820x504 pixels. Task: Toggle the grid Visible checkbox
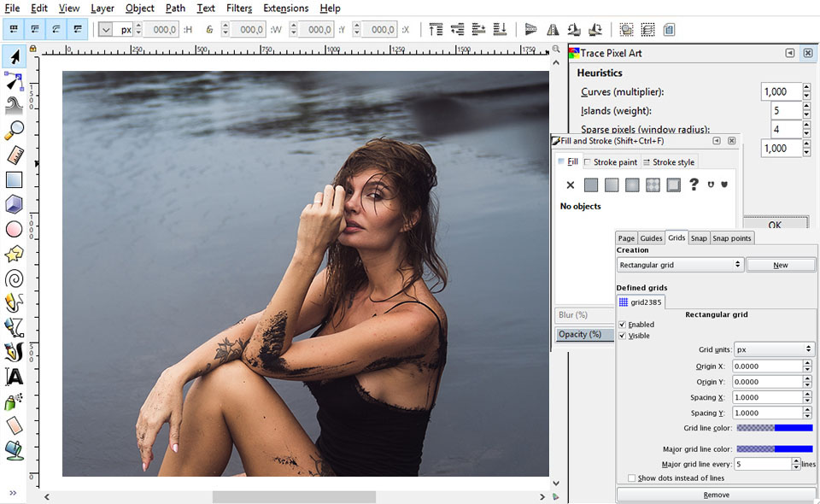click(x=623, y=335)
